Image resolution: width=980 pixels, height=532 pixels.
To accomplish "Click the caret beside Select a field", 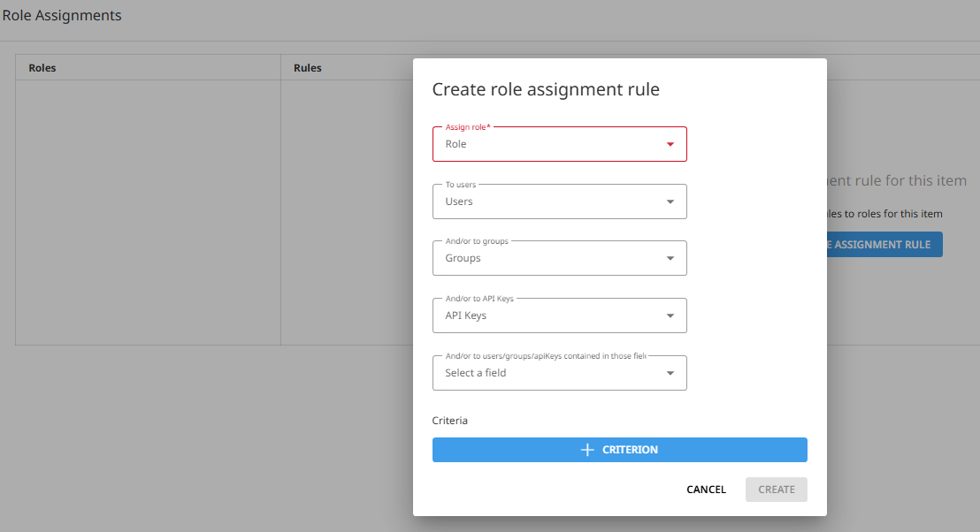I will point(670,373).
